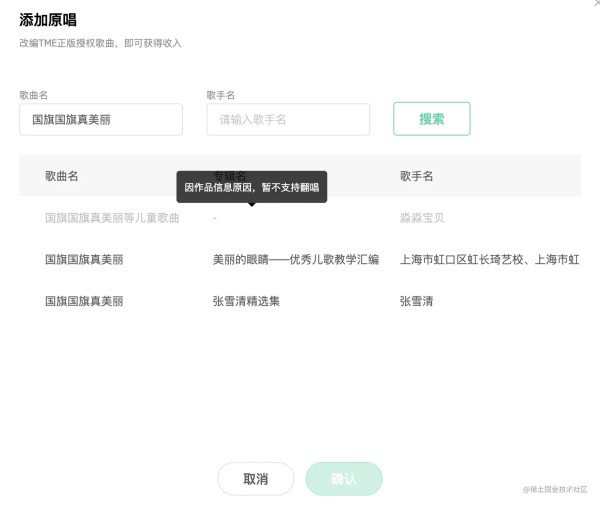Click the 歌手名 table column header
Image resolution: width=600 pixels, height=506 pixels.
coord(416,176)
